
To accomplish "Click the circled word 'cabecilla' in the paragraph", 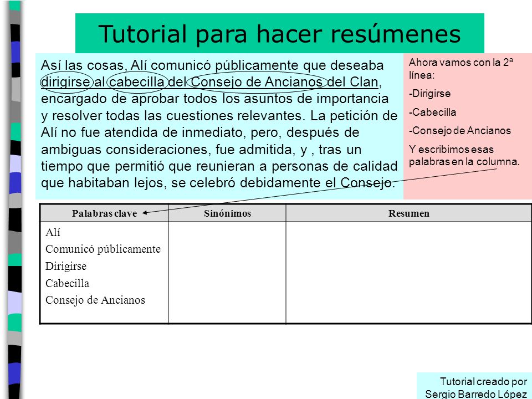I will pos(137,82).
